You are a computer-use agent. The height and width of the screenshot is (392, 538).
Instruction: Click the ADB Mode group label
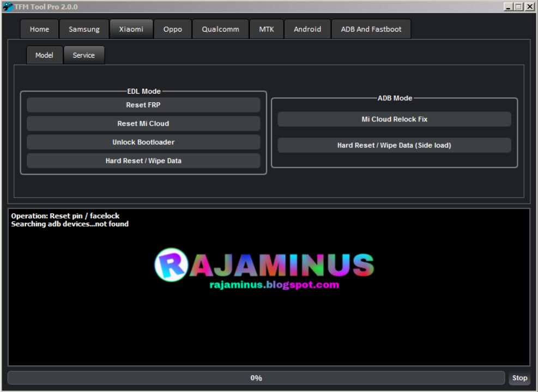click(x=395, y=98)
